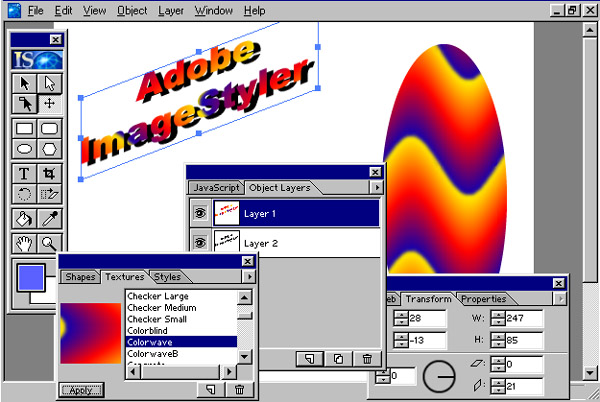Click the rotation angle dial

click(x=439, y=376)
